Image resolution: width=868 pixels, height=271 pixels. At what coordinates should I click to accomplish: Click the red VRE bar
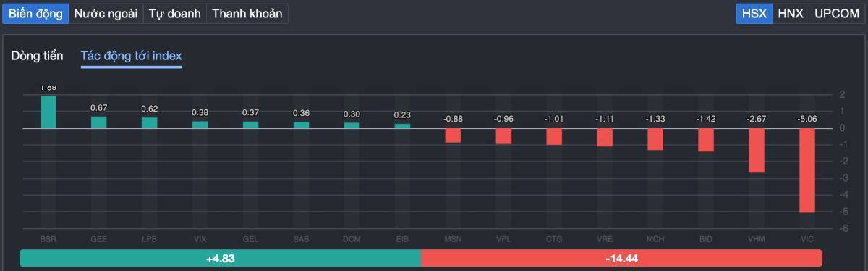605,138
